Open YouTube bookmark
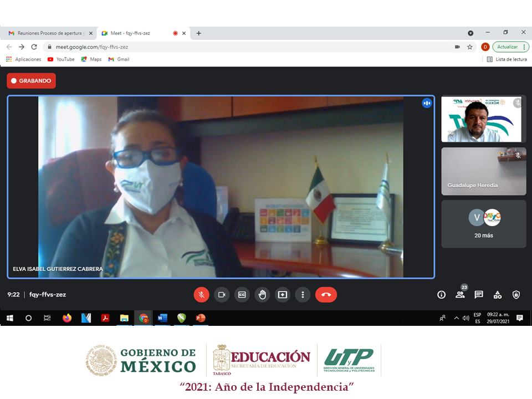The height and width of the screenshot is (399, 532). 61,59
